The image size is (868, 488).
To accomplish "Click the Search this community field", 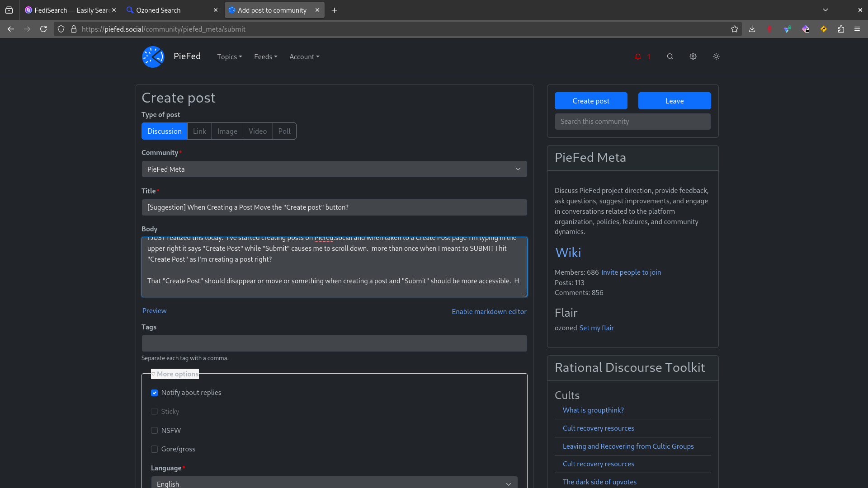I will coord(633,122).
